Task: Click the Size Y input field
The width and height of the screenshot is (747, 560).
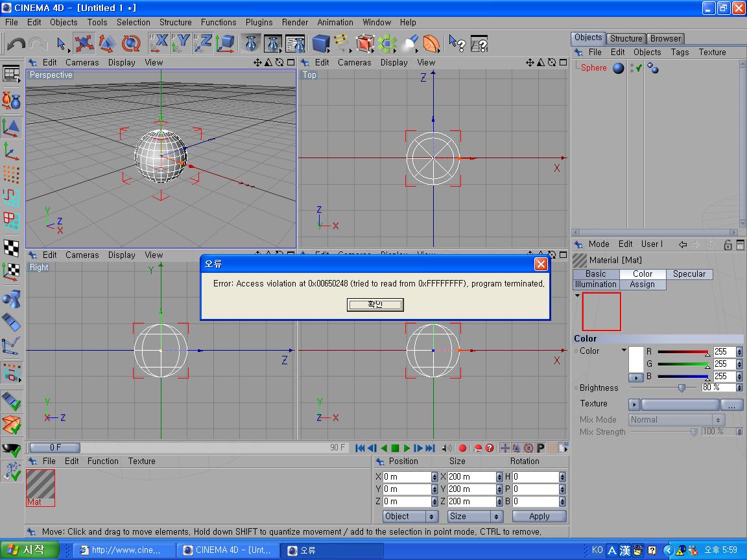Action: tap(471, 489)
